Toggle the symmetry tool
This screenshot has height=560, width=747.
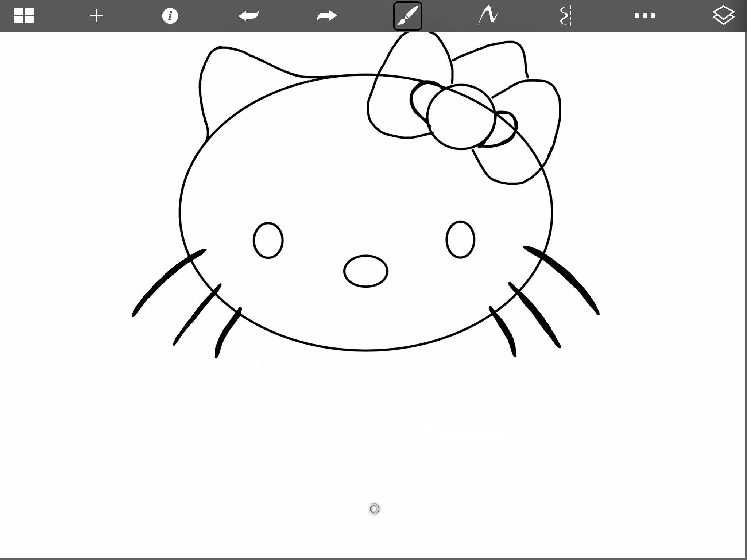click(566, 16)
